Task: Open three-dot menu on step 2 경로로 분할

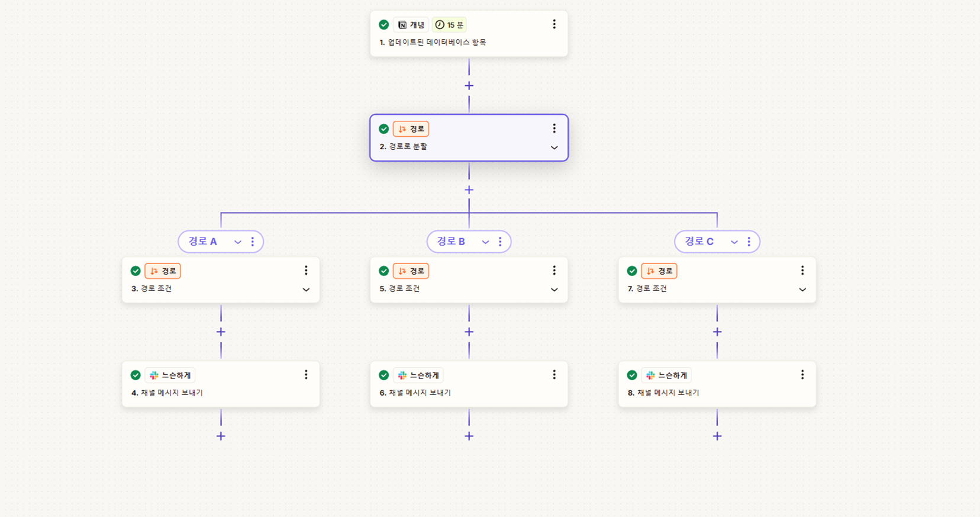Action: 554,129
